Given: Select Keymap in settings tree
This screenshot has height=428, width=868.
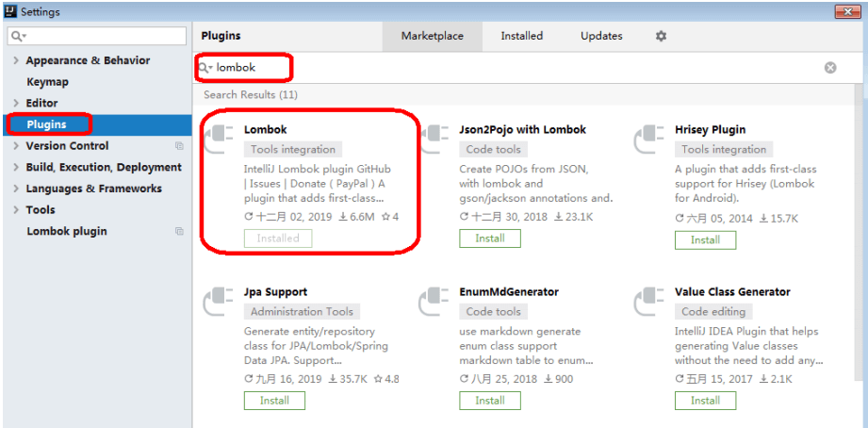Looking at the screenshot, I should [48, 82].
